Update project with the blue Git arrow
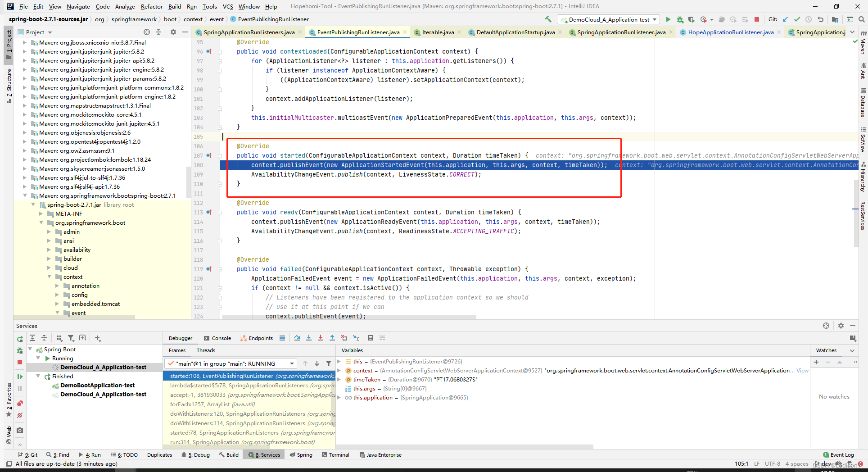The height and width of the screenshot is (472, 868). click(x=786, y=19)
